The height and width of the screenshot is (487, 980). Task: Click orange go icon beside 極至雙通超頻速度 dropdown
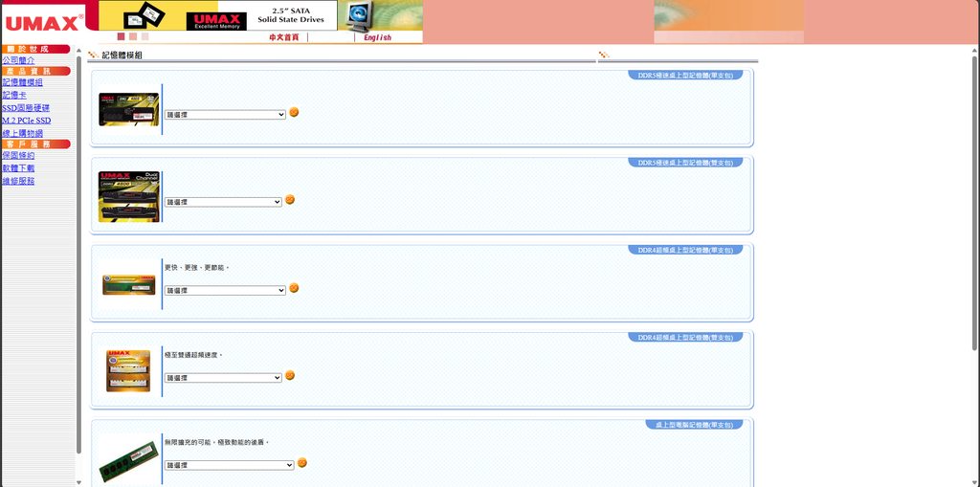(x=290, y=376)
